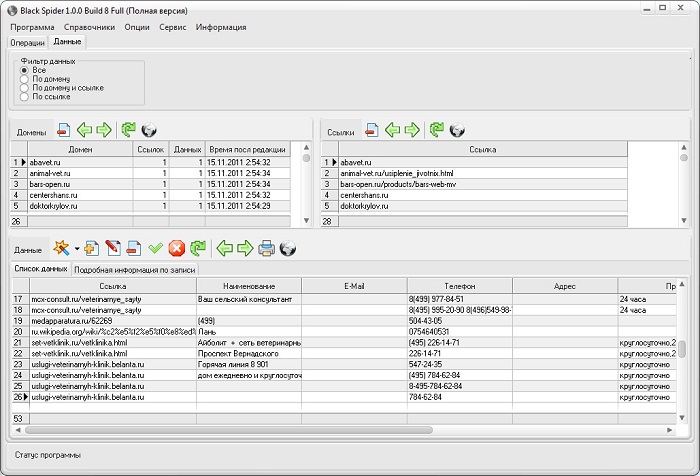Select the По домену filter radio button
The image size is (700, 476).
tap(24, 79)
